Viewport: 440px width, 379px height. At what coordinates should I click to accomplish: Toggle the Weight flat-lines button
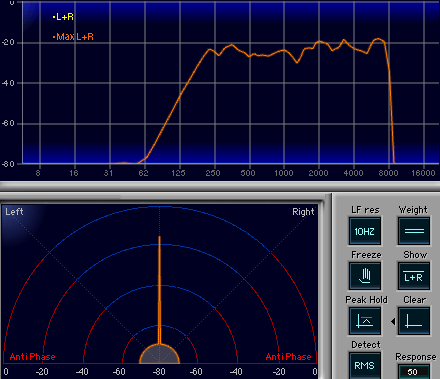coord(414,231)
